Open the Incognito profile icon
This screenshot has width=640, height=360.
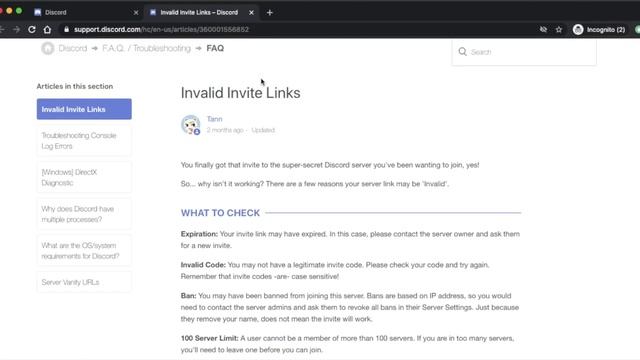578,29
